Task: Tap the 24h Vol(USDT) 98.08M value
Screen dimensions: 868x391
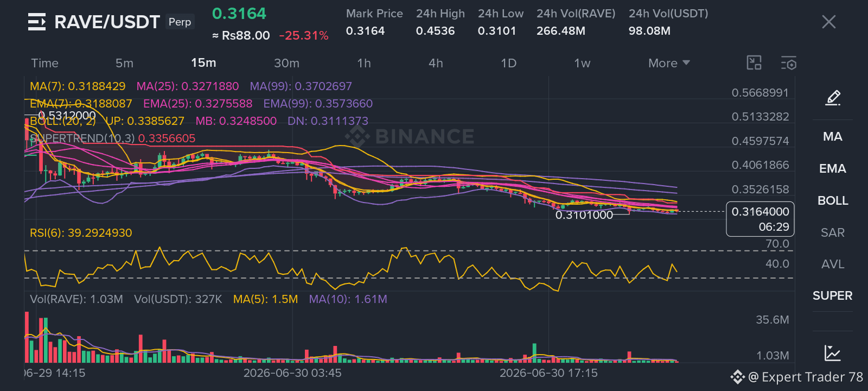Action: point(649,31)
